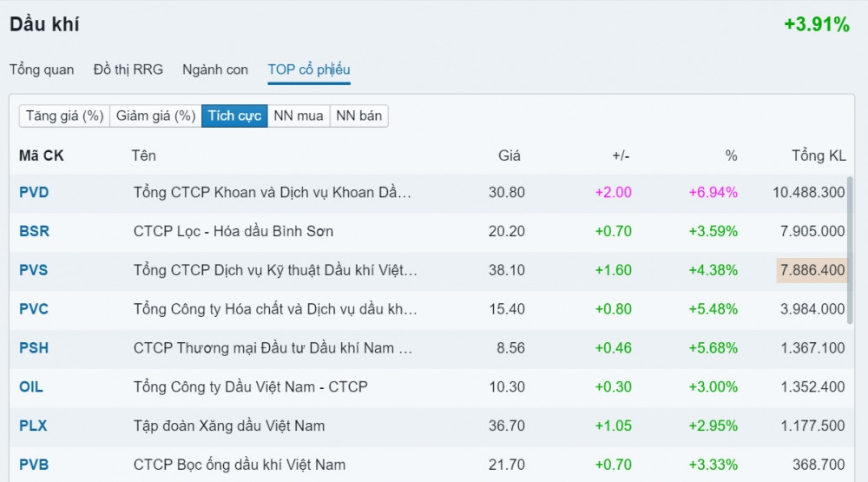Open the PVC stock code
This screenshot has height=482, width=868.
tap(34, 309)
